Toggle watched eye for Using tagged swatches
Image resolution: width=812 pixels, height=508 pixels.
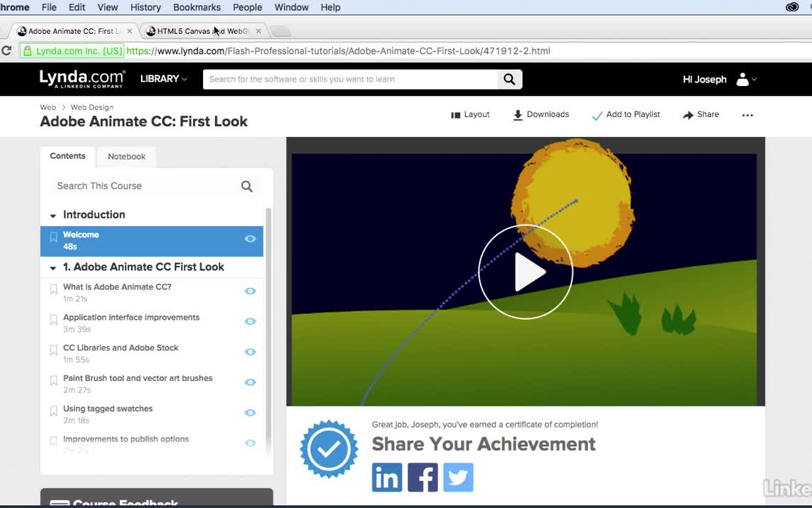point(250,413)
